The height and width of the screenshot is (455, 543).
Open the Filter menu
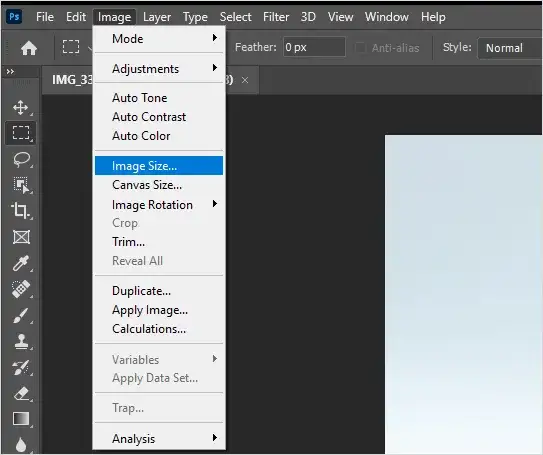click(276, 17)
